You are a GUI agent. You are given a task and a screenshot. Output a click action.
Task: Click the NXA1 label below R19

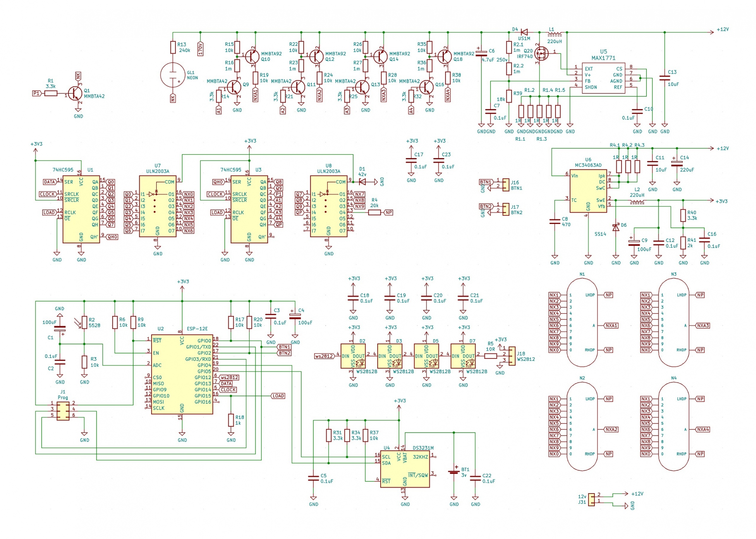255,94
